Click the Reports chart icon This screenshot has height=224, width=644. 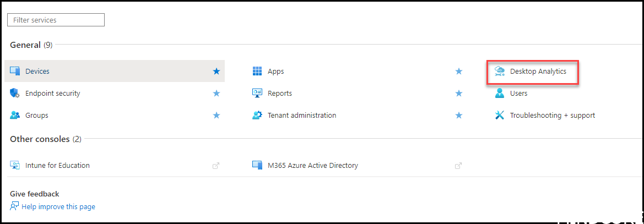tap(257, 93)
